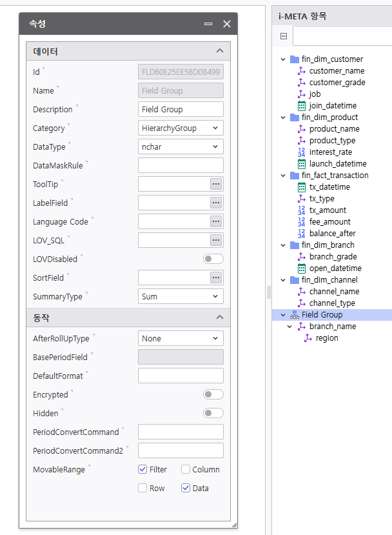The width and height of the screenshot is (392, 535).
Task: Click the PeriodConvertCommand2 input field
Action: pos(181,450)
